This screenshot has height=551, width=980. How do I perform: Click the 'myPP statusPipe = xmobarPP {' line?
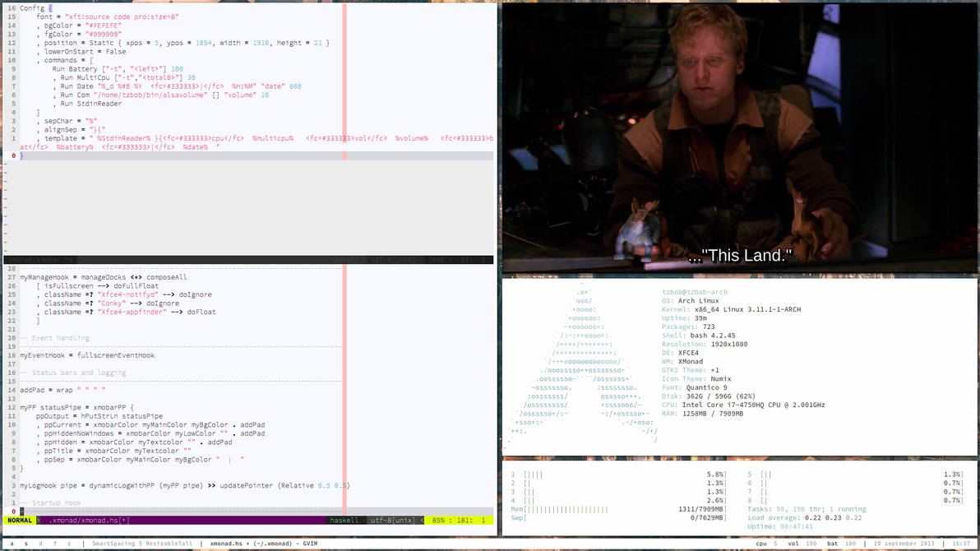(x=77, y=407)
